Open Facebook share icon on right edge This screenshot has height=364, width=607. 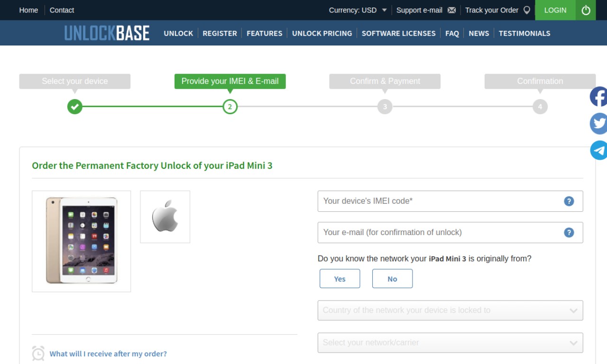pos(598,97)
